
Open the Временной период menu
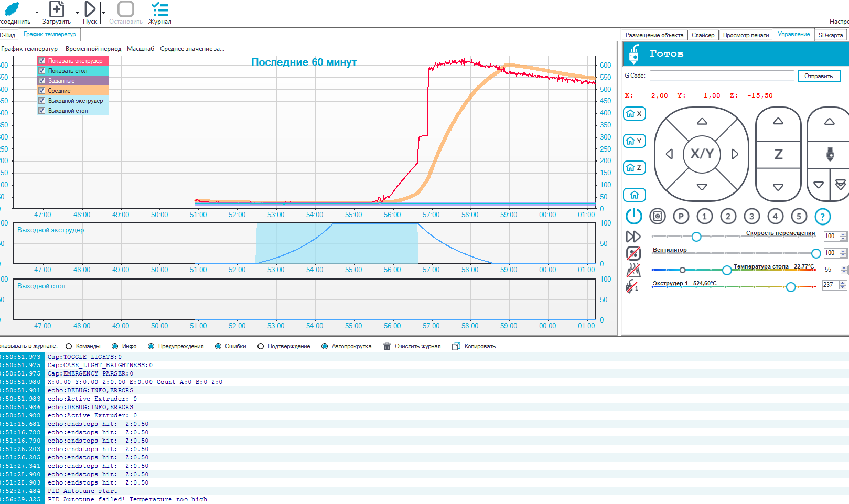click(93, 49)
